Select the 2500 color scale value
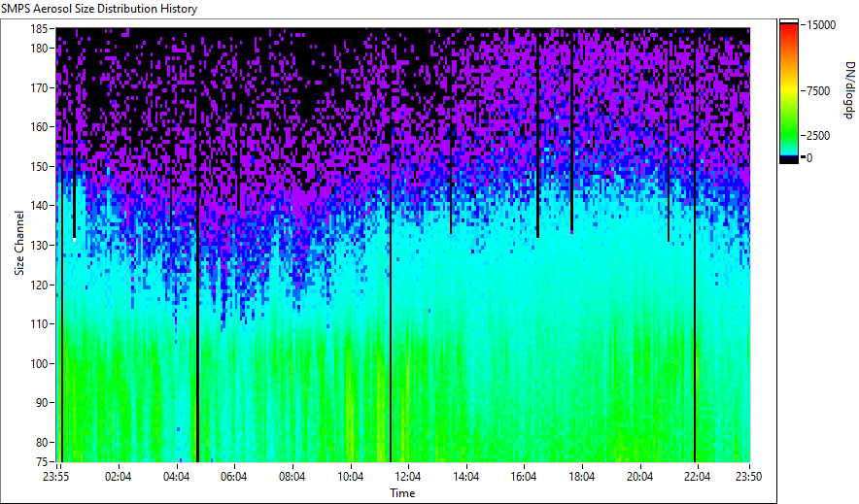The width and height of the screenshot is (859, 504). [x=818, y=136]
